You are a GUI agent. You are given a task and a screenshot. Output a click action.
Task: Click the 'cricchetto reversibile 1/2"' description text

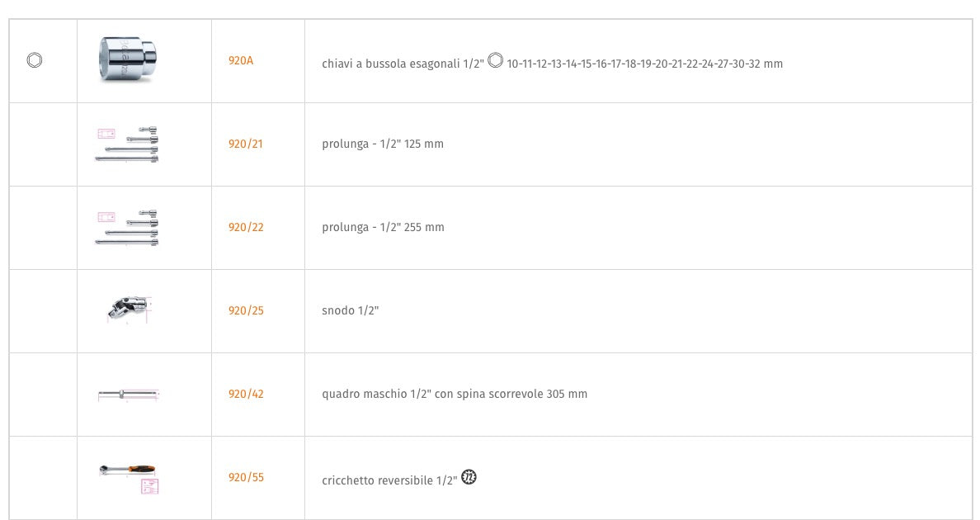[389, 480]
